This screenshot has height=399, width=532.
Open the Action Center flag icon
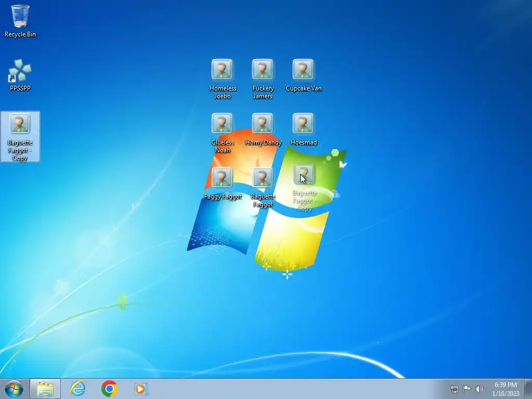(x=467, y=389)
